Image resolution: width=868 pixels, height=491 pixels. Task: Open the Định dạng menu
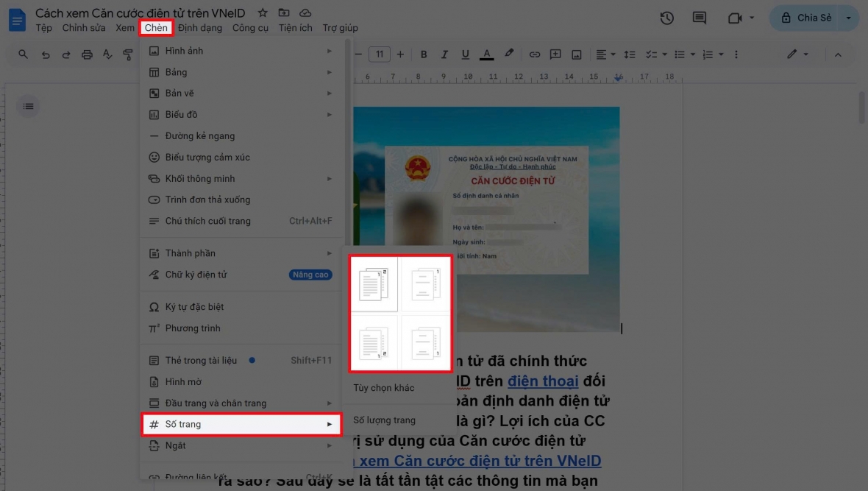coord(200,28)
